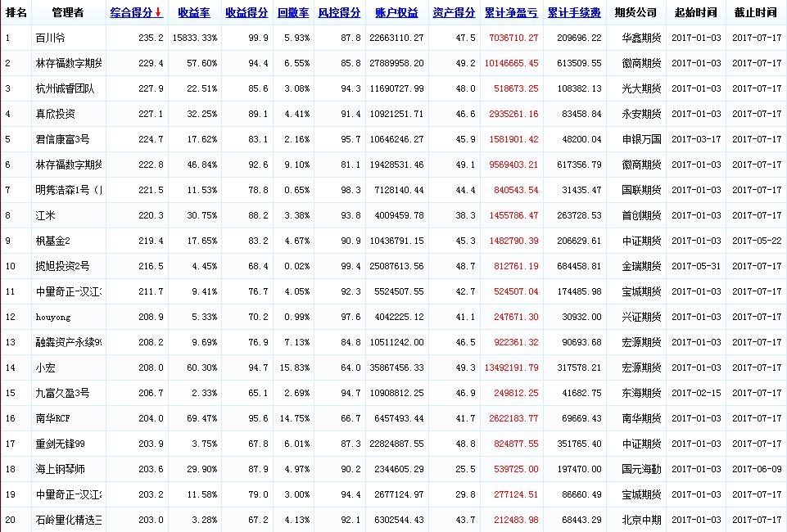Image resolution: width=787 pixels, height=532 pixels.
Task: Click the 累计手续费 header link
Action: [574, 12]
